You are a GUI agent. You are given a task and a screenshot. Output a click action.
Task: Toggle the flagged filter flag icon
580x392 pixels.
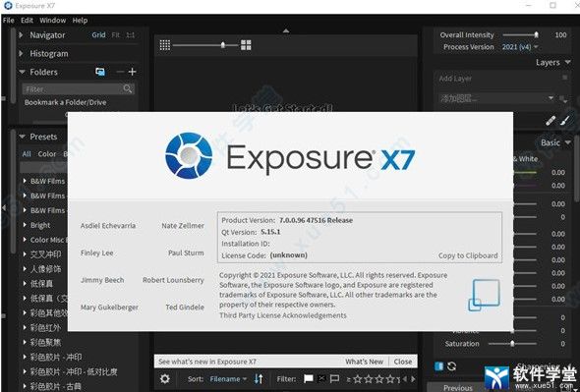(x=308, y=378)
